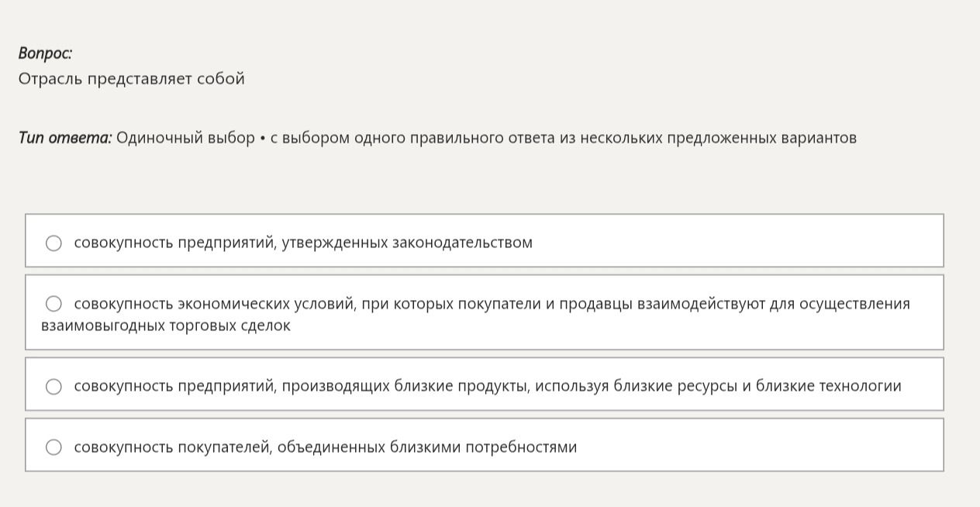The width and height of the screenshot is (980, 507).
Task: Select radio for 'утвержденных законодательством' answer
Action: (53, 243)
